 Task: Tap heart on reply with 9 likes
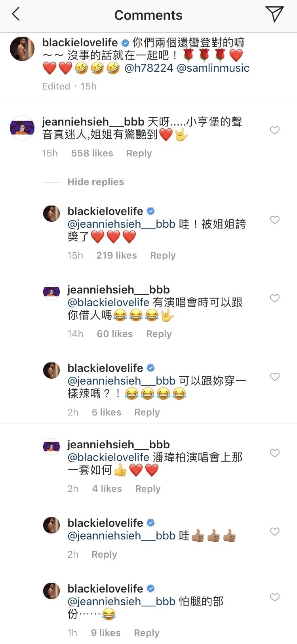(x=275, y=597)
